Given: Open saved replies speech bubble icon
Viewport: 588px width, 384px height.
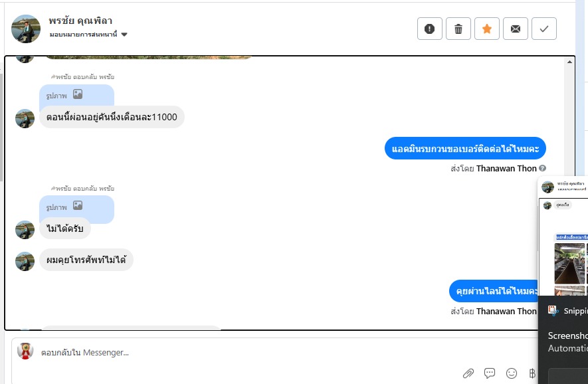Looking at the screenshot, I should (490, 373).
